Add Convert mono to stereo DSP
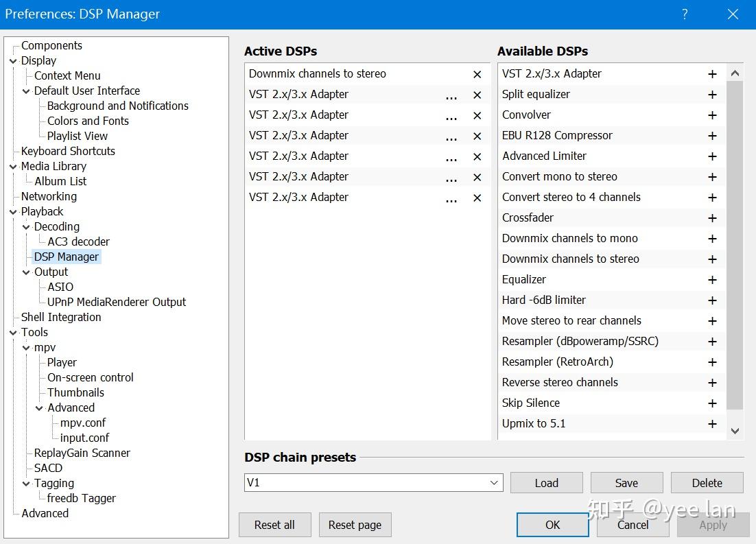Image resolution: width=756 pixels, height=544 pixels. click(712, 177)
